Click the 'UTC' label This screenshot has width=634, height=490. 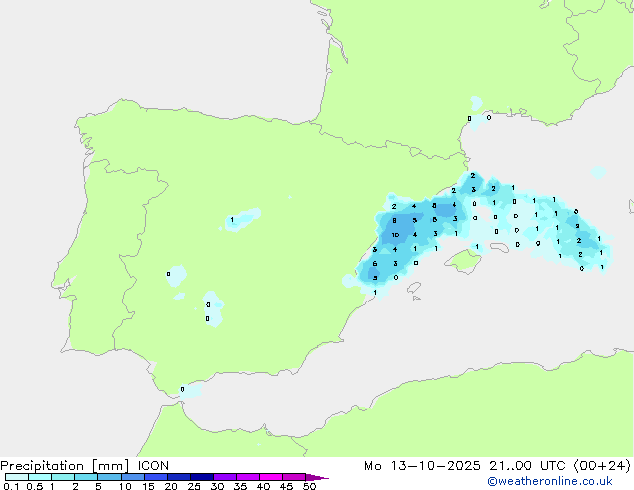tap(553, 466)
